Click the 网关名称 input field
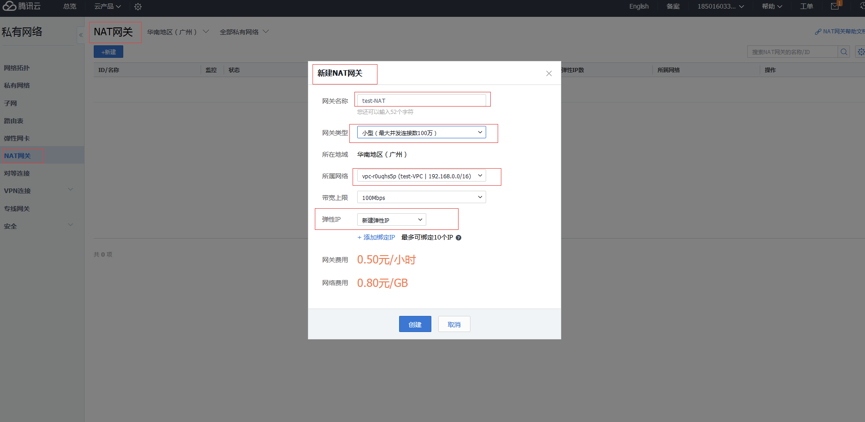This screenshot has height=422, width=865. pos(421,101)
